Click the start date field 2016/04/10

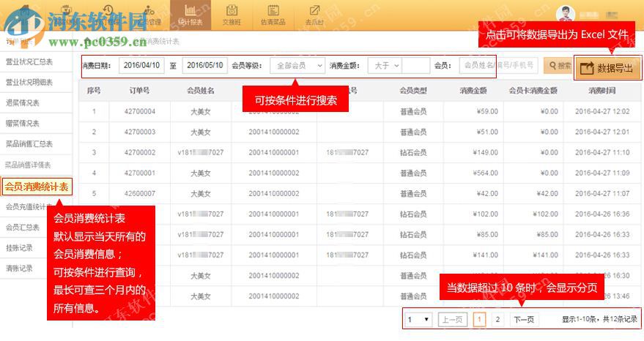(141, 65)
